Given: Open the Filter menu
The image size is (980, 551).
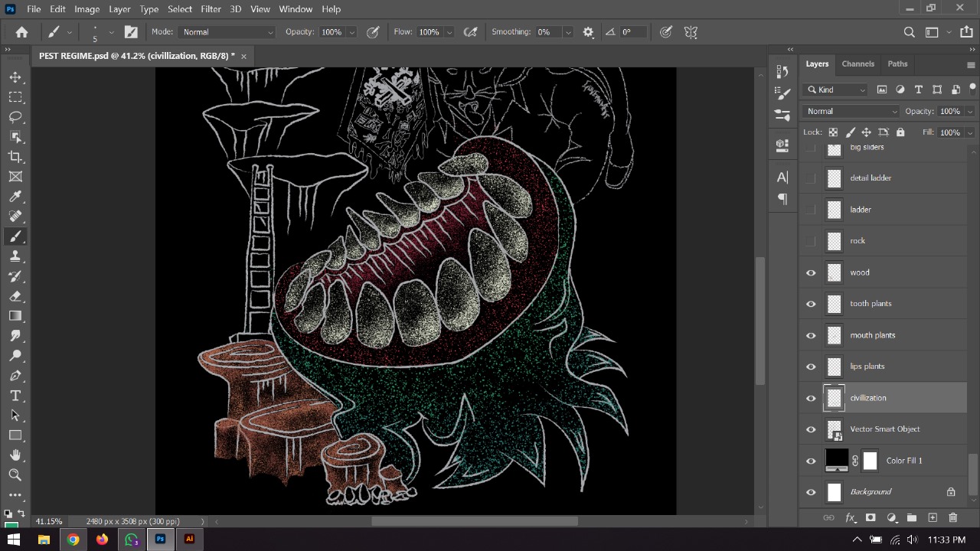Looking at the screenshot, I should 211,9.
